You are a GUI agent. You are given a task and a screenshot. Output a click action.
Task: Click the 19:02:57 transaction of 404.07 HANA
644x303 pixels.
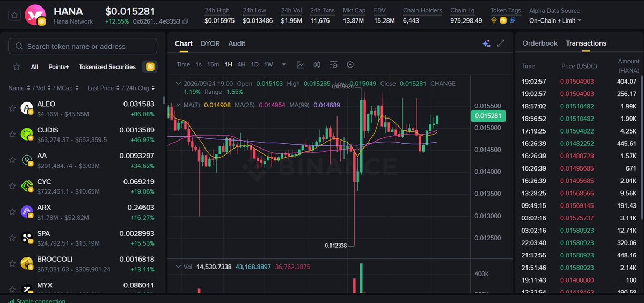point(580,82)
